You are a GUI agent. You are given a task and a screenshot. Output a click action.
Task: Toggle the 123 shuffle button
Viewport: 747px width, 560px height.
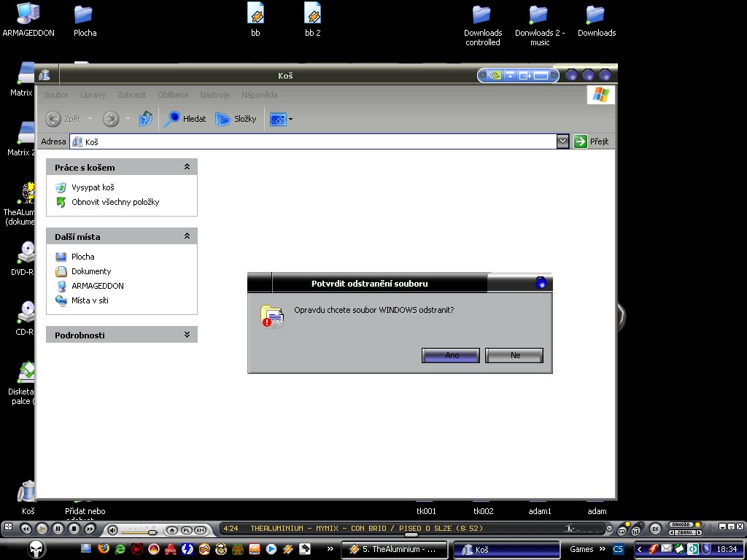tap(635, 530)
